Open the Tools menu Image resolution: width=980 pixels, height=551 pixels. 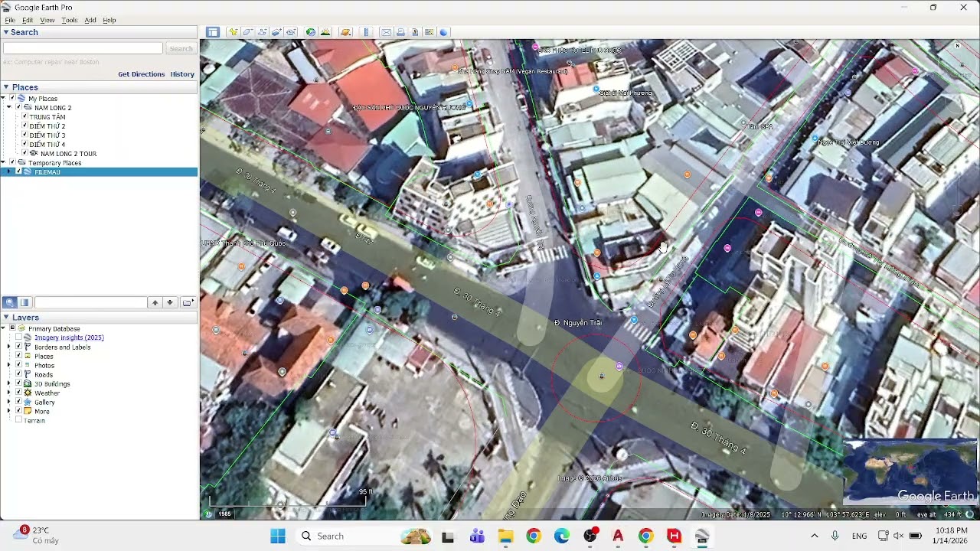pyautogui.click(x=70, y=20)
